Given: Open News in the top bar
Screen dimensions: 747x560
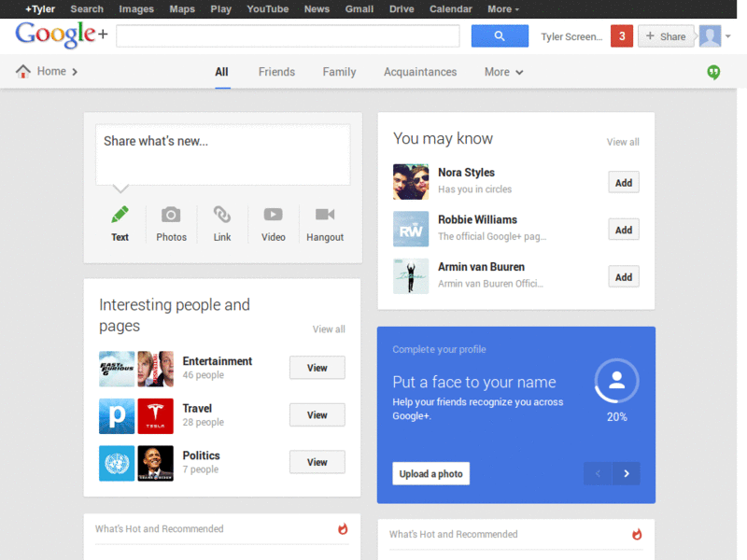Looking at the screenshot, I should pos(317,9).
